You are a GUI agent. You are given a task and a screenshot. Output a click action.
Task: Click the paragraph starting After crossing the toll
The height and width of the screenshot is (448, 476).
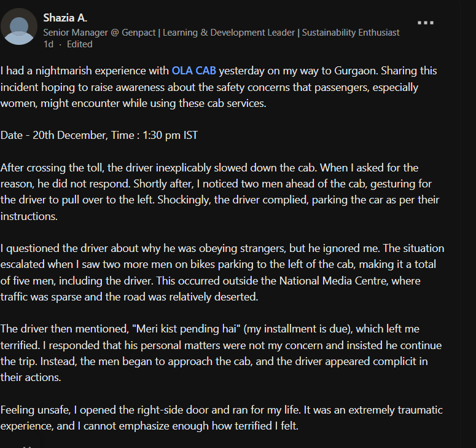click(x=220, y=192)
